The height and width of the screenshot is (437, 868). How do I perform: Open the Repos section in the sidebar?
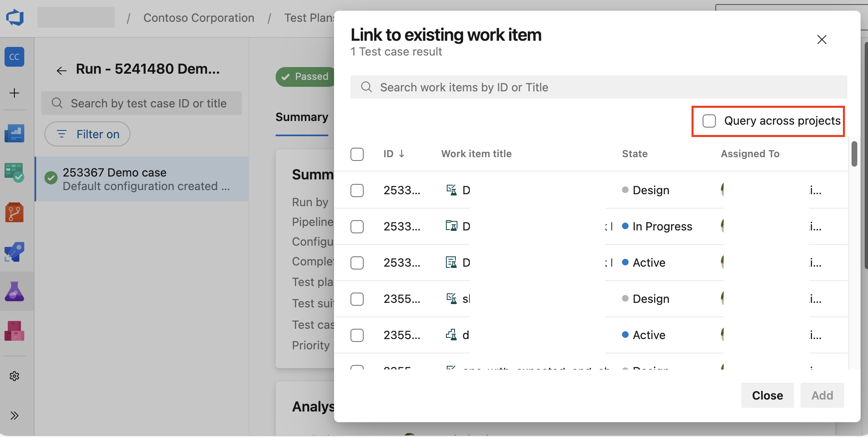tap(15, 213)
